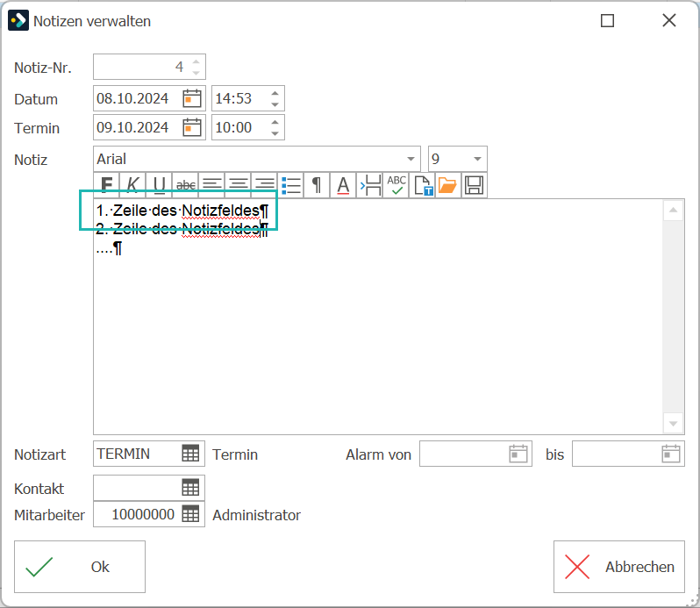Align note text right
The width and height of the screenshot is (700, 608).
click(264, 185)
